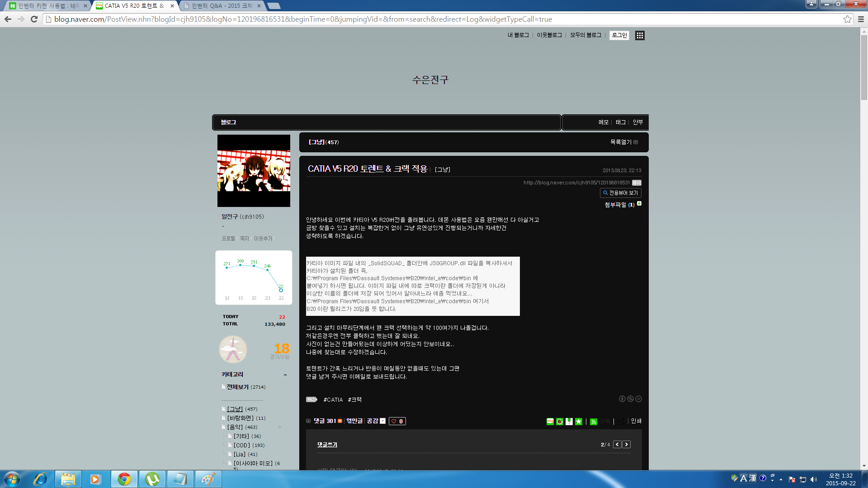Open the Windows Start menu
868x488 pixels.
12,479
